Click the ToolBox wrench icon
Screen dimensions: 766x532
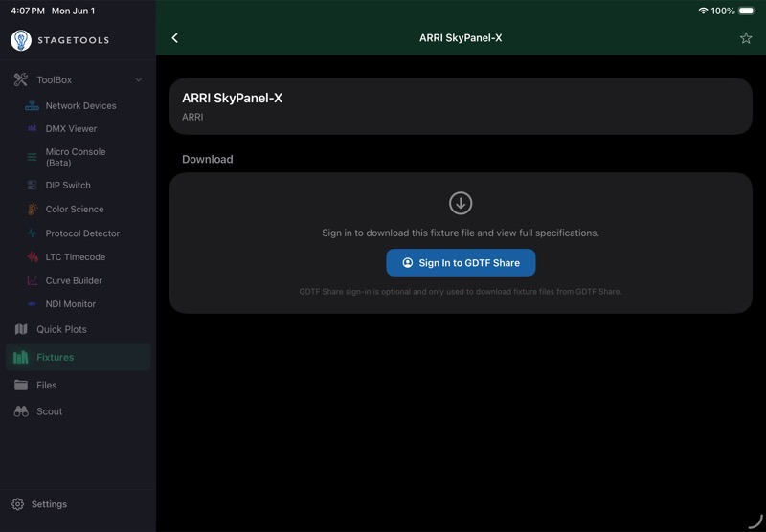(x=21, y=79)
